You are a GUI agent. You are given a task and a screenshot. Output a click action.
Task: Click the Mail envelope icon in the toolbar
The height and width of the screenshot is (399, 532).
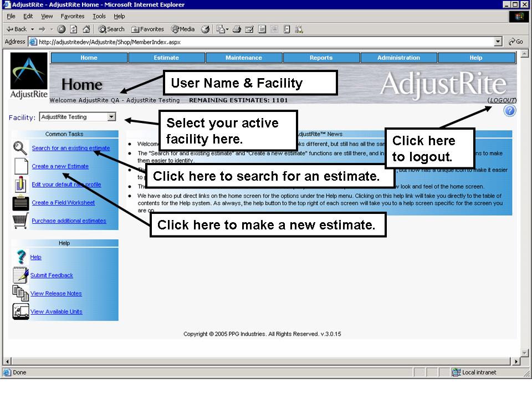click(221, 29)
